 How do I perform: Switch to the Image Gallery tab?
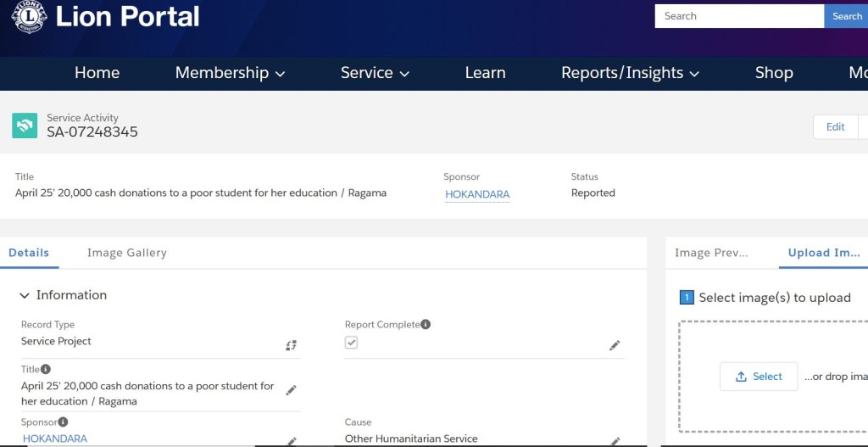[127, 253]
